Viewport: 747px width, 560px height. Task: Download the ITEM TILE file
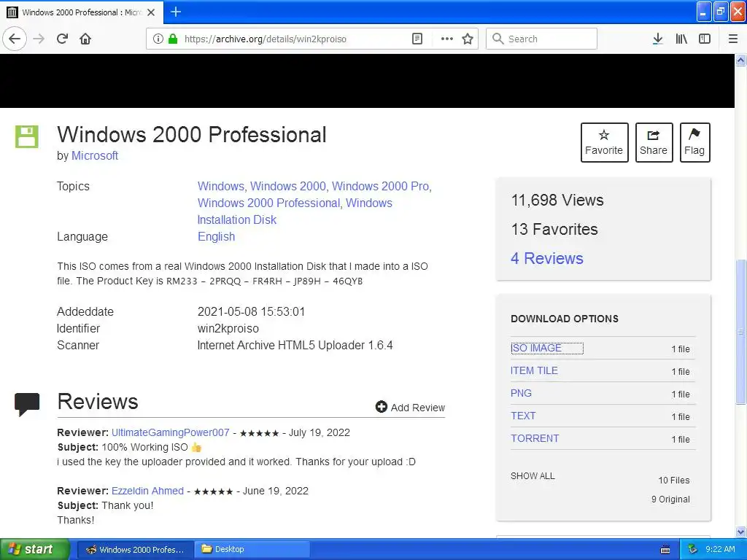(x=534, y=370)
